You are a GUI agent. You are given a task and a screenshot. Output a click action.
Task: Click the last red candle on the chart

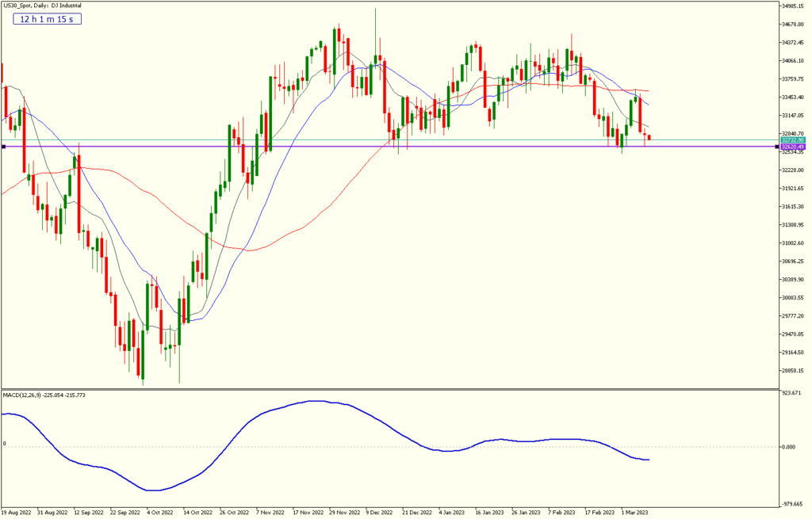[649, 138]
